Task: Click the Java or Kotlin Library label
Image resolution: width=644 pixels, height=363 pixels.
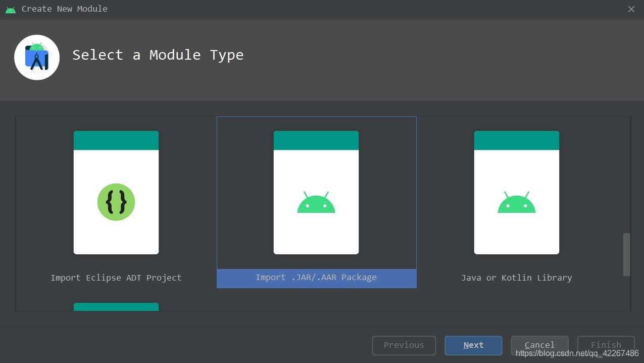Action: [x=517, y=278]
